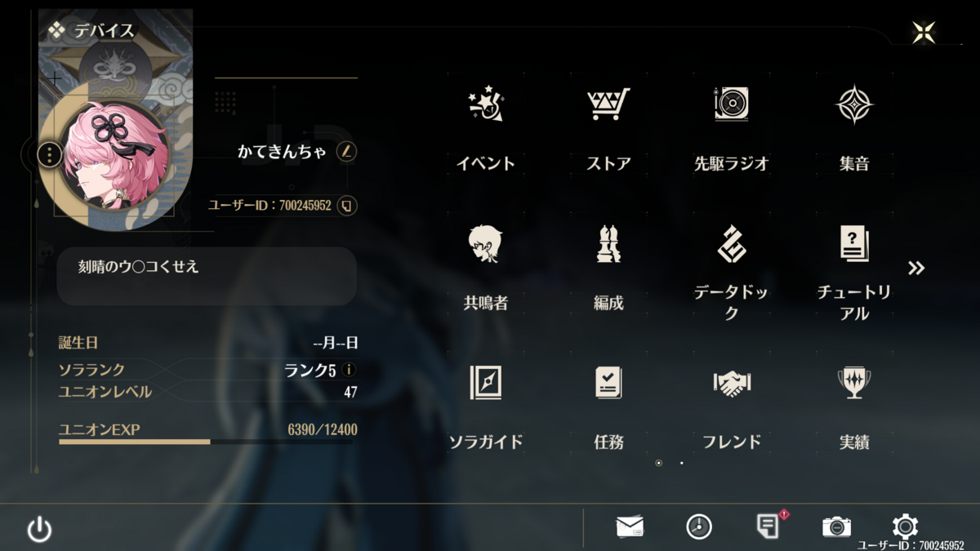Open the settings gear icon
Image resolution: width=980 pixels, height=551 pixels.
click(904, 527)
